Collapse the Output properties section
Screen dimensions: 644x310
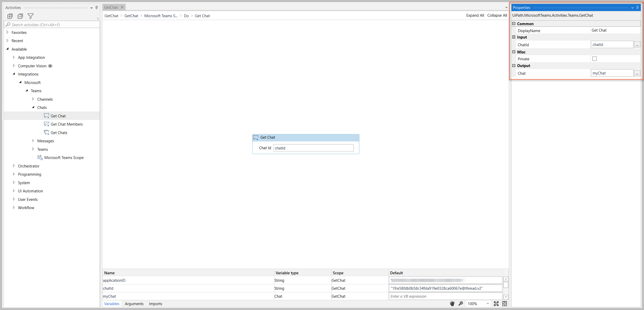click(x=514, y=66)
